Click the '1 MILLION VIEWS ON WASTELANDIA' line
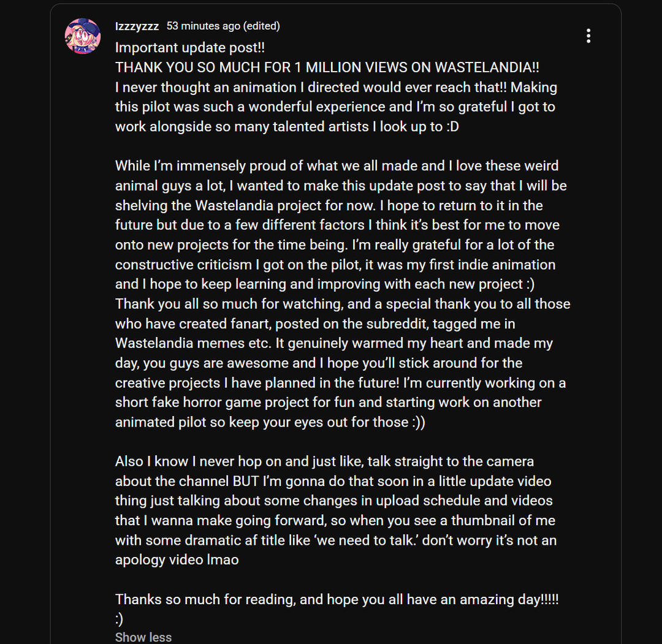This screenshot has width=662, height=644. coord(327,67)
